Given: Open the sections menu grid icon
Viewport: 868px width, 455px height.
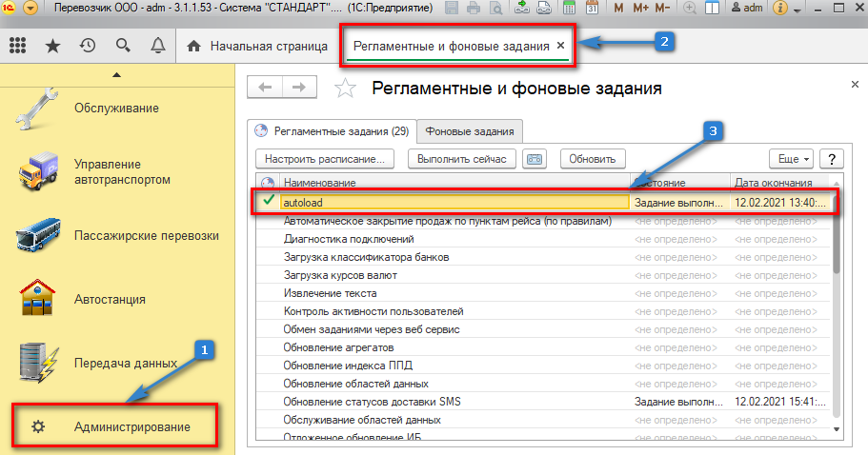Looking at the screenshot, I should [x=18, y=46].
